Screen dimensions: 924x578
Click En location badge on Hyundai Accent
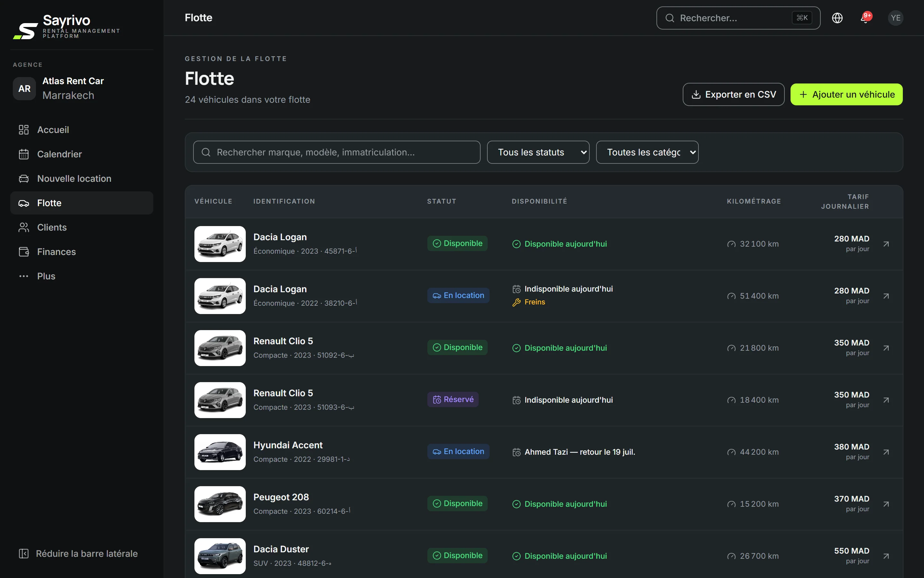click(x=458, y=451)
